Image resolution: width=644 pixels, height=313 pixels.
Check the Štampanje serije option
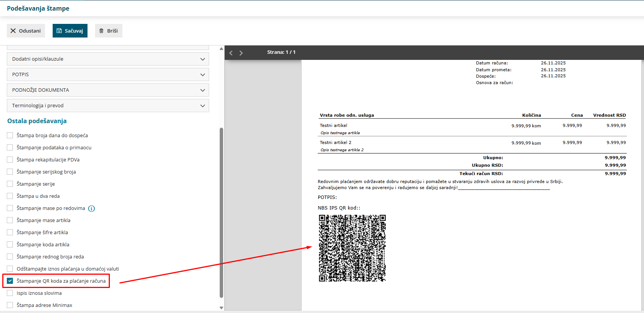point(10,184)
